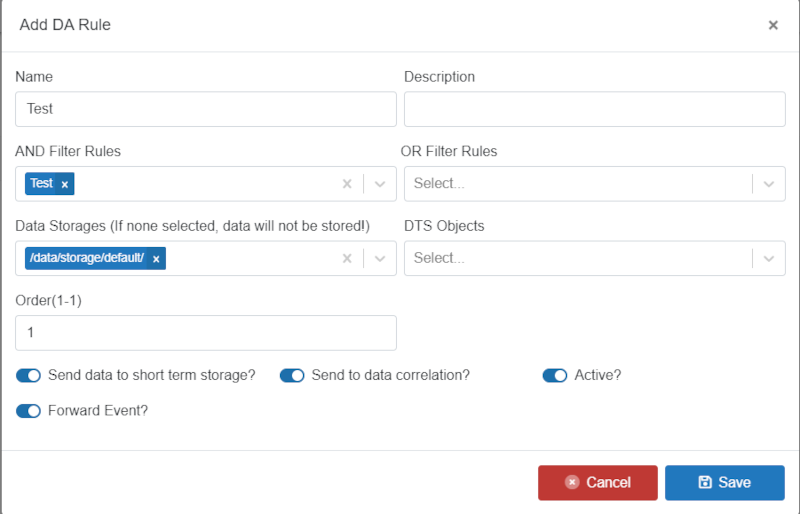Open the Data Storages dropdown chevron
The image size is (800, 514).
(x=380, y=258)
